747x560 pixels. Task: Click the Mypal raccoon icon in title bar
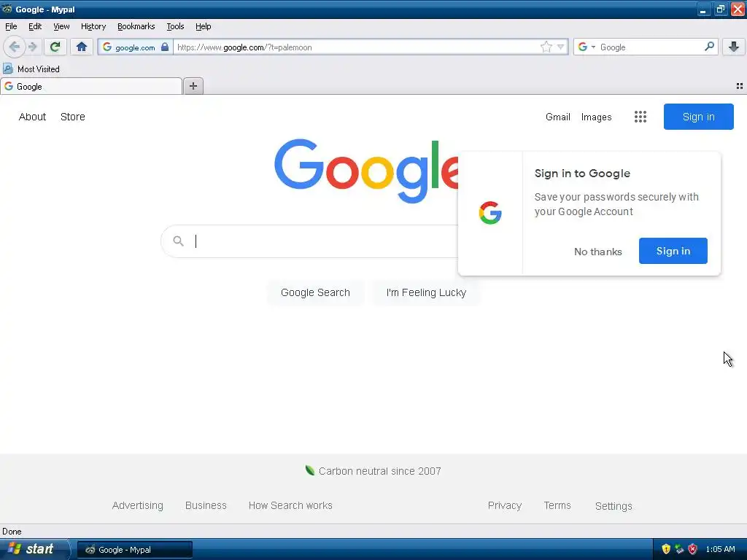point(7,9)
